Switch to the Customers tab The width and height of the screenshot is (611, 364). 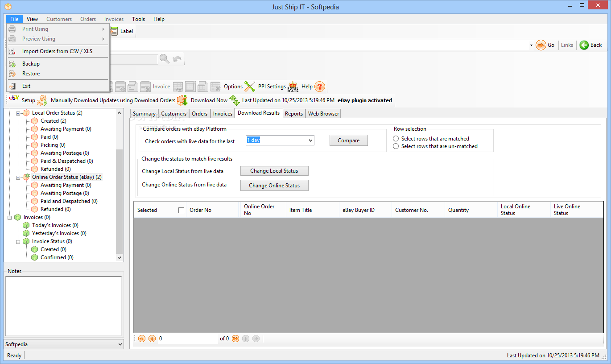coord(173,114)
